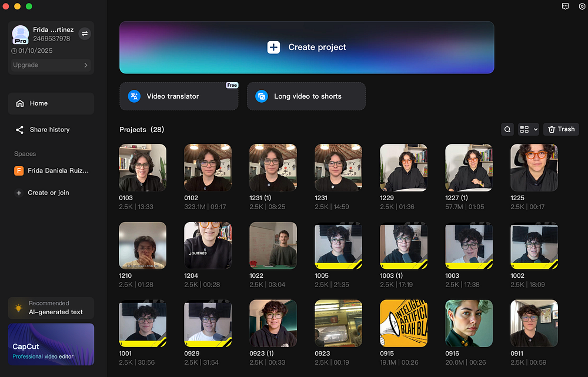Screen dimensions: 588x377
Task: Open the Trash button
Action: [561, 129]
